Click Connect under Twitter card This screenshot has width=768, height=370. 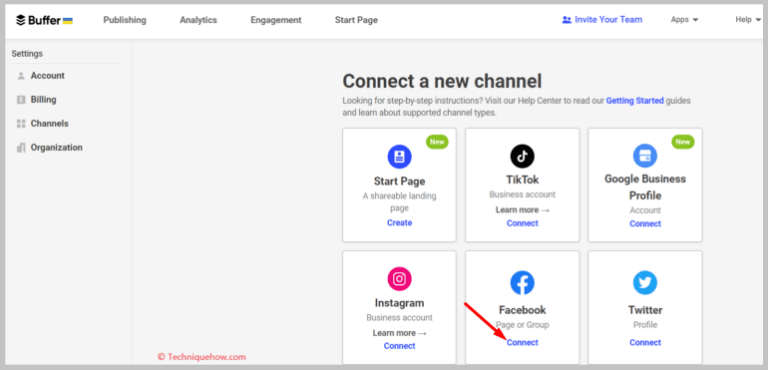[x=646, y=343]
